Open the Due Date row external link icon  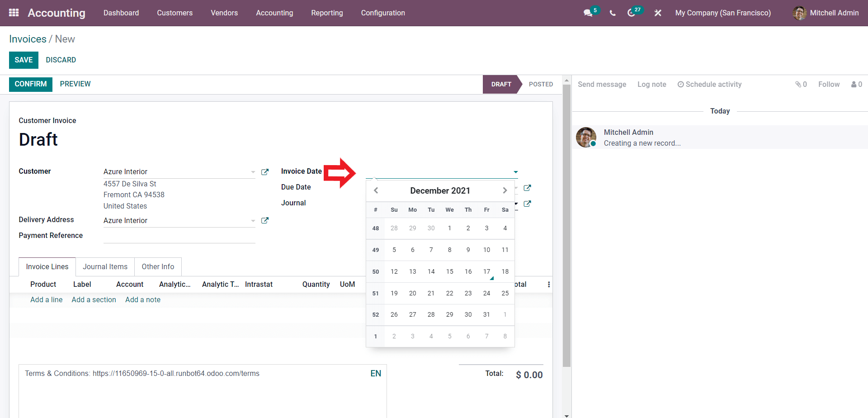[527, 188]
